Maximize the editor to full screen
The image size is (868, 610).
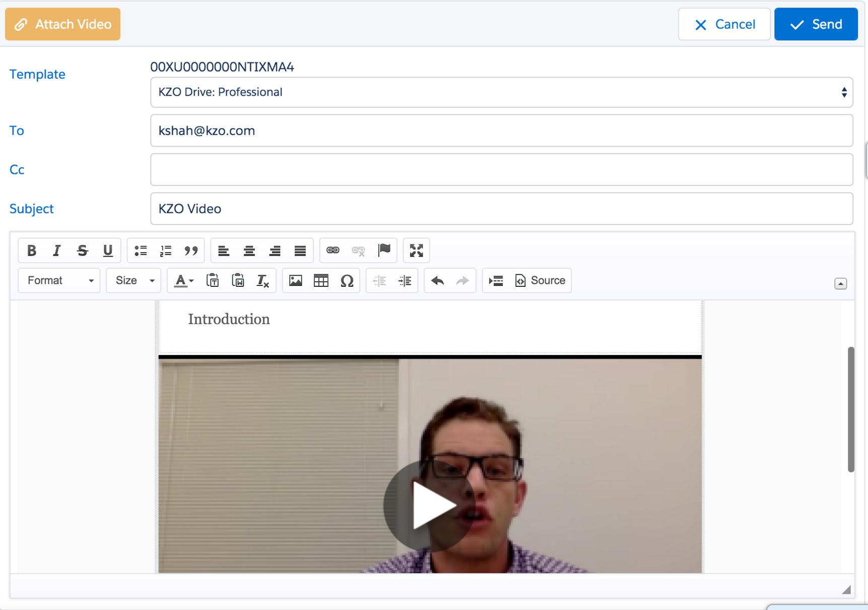[x=416, y=250]
